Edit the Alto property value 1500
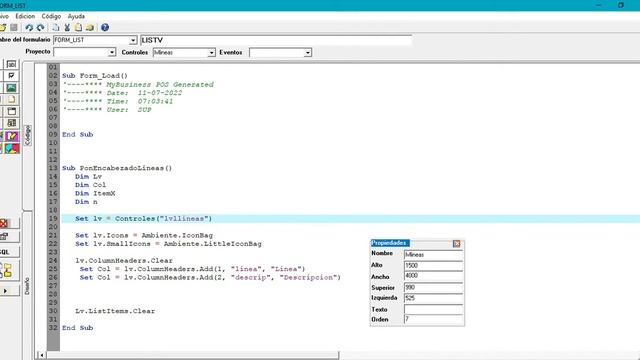 pos(433,266)
